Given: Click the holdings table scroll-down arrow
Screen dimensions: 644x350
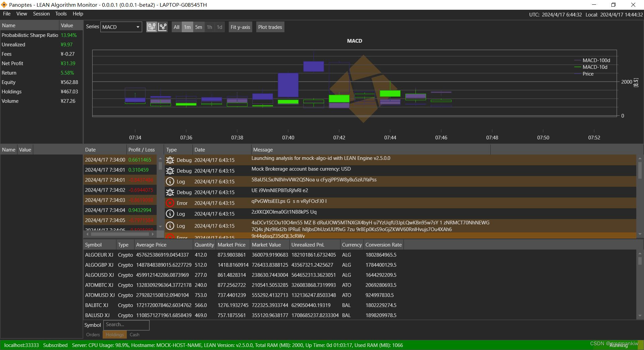Looking at the screenshot, I should [x=640, y=316].
